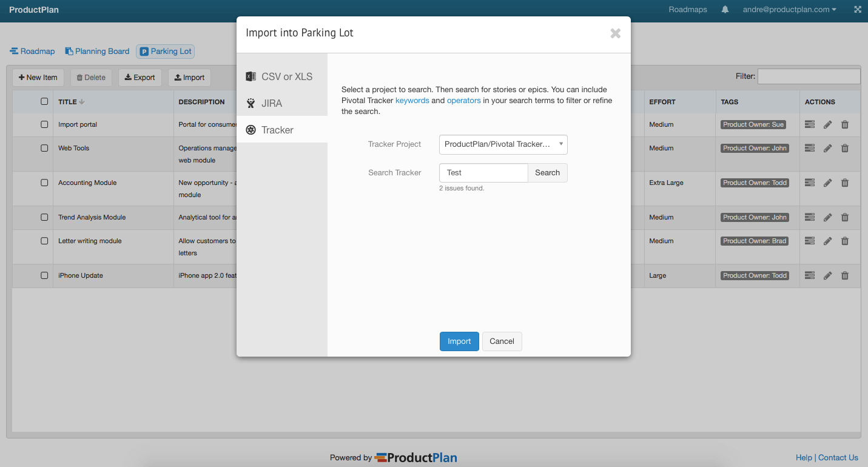Check the Web Tools row checkbox

44,147
